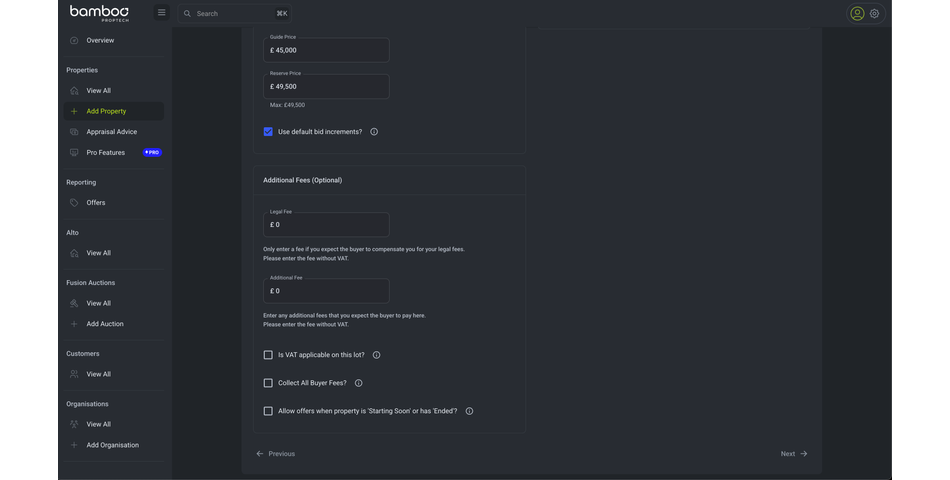950x480 pixels.
Task: Tick the Collect All Buyer Fees checkbox
Action: pos(268,383)
